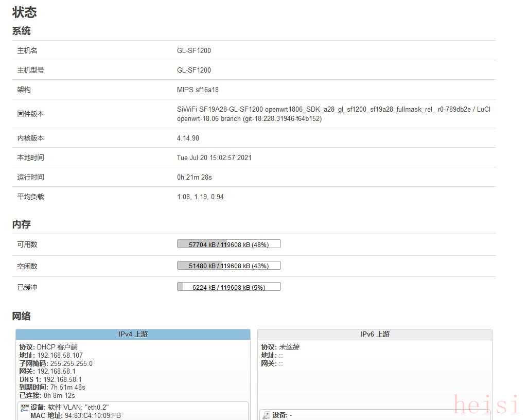Click the IPv6 未连接 protocol status
The height and width of the screenshot is (420, 528).
(289, 347)
